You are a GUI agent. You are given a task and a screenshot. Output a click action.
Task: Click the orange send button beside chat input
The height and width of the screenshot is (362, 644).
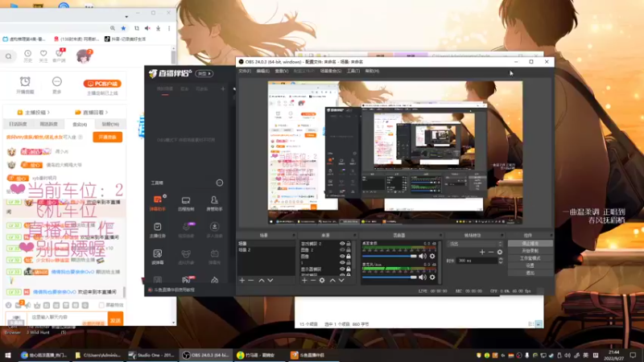(x=115, y=319)
